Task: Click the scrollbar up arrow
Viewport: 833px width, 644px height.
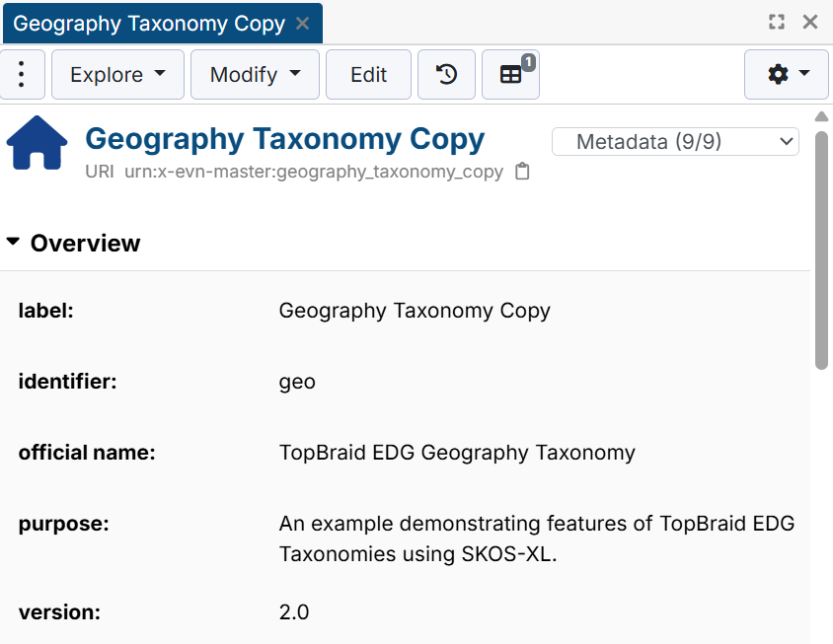Action: tap(821, 116)
